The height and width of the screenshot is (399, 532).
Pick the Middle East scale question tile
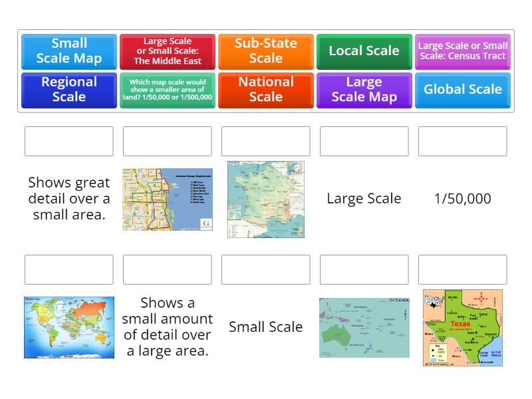pos(168,52)
